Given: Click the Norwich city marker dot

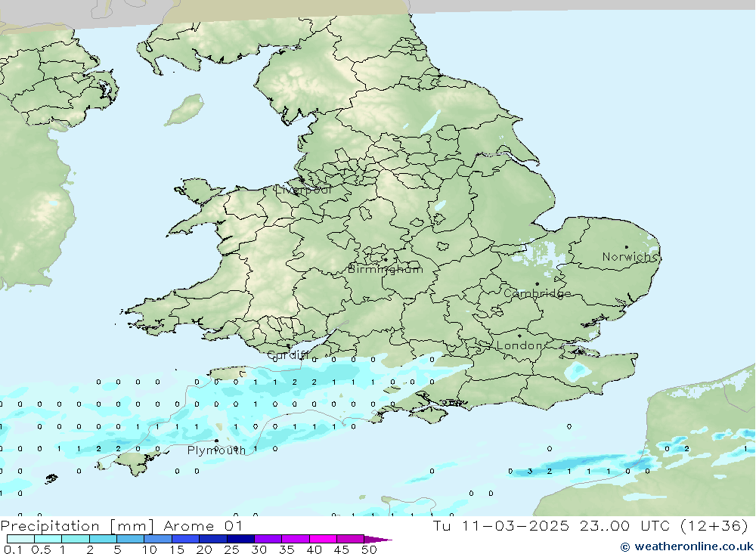Looking at the screenshot, I should 626,247.
